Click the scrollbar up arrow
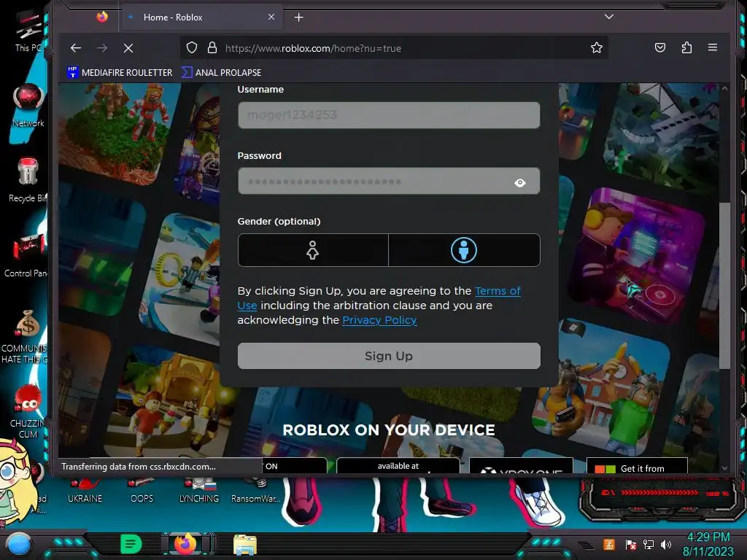747x560 pixels. [x=724, y=88]
